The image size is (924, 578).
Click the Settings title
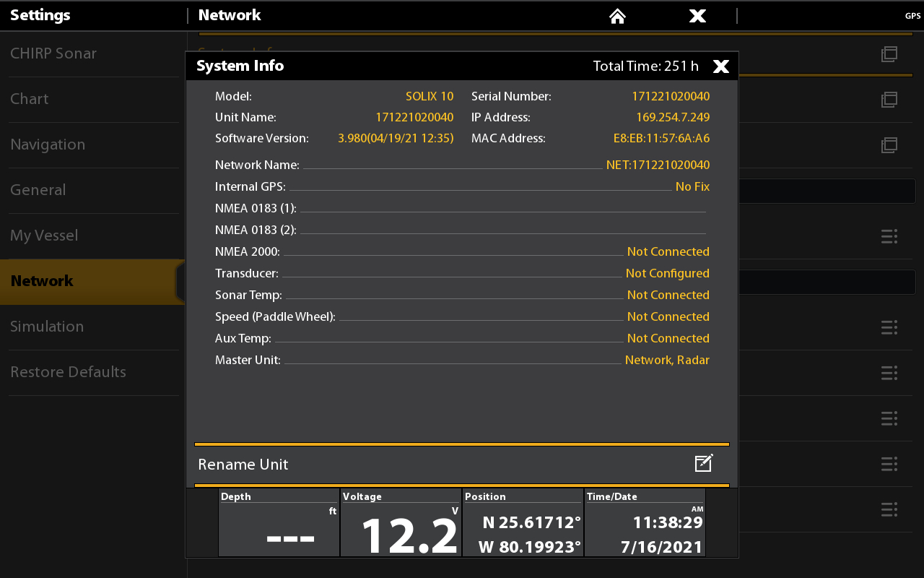click(40, 15)
